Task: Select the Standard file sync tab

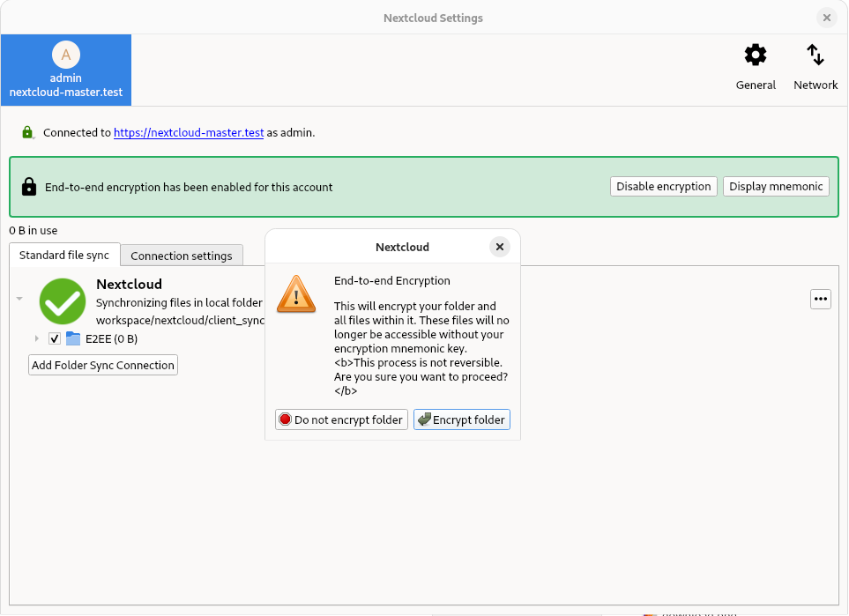Action: click(64, 256)
